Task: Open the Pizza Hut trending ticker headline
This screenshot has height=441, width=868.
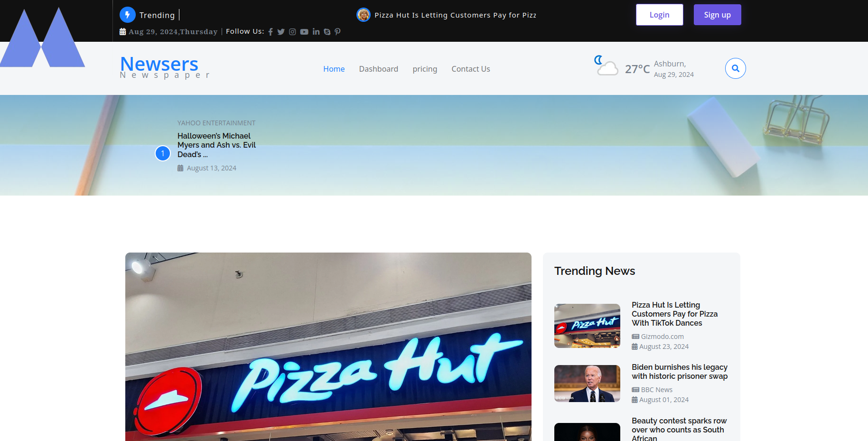Action: (456, 15)
